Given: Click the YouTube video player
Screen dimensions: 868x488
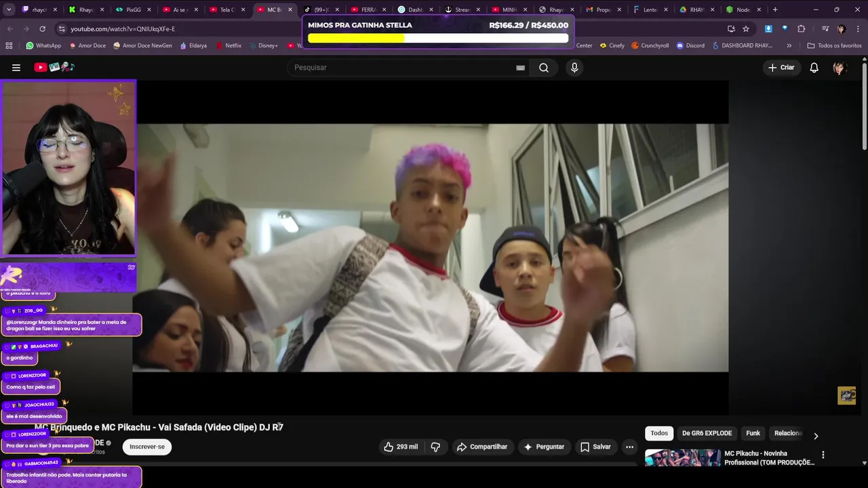Looking at the screenshot, I should click(x=430, y=247).
